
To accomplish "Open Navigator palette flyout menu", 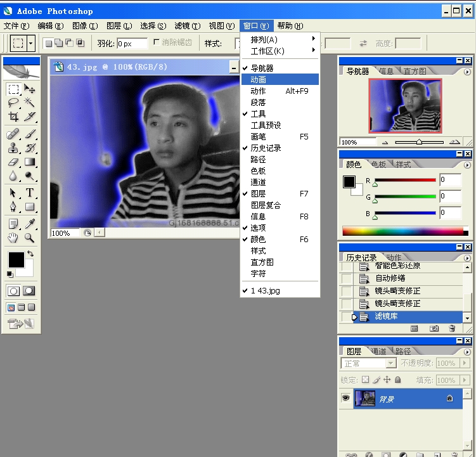I will click(467, 72).
